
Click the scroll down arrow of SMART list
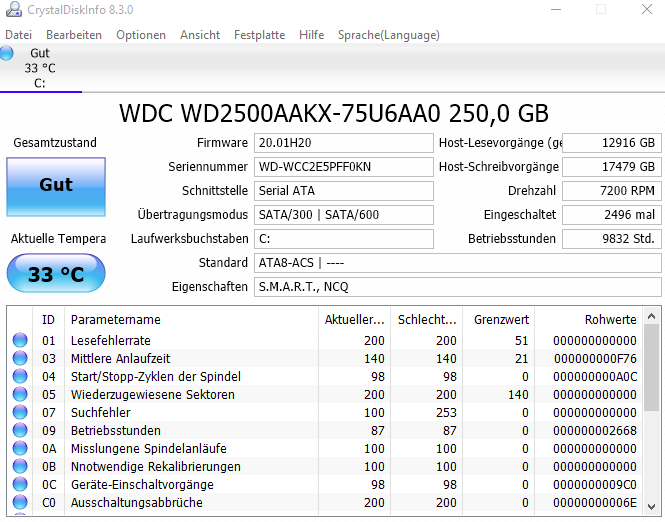coord(652,506)
